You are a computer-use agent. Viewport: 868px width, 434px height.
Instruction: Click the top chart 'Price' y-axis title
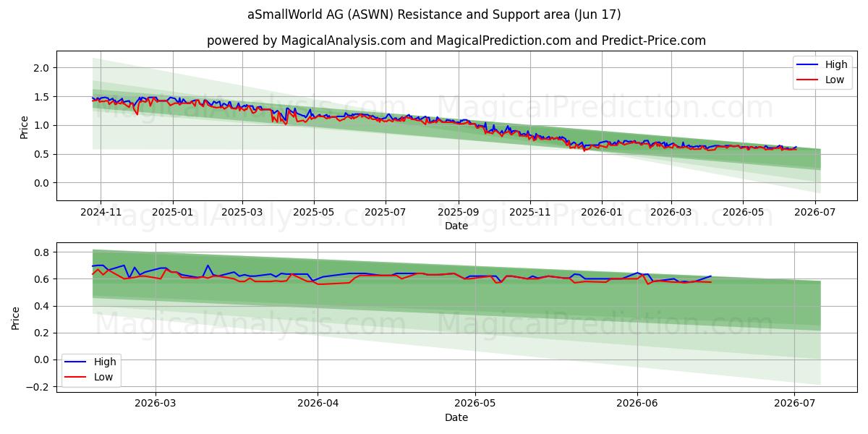tap(24, 127)
